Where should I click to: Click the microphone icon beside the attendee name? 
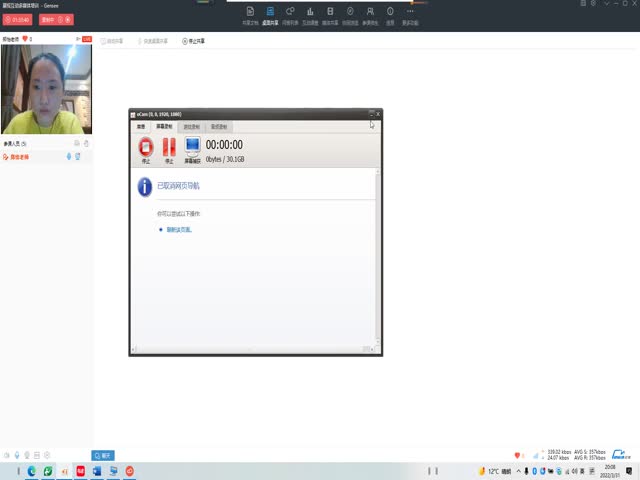tap(68, 156)
